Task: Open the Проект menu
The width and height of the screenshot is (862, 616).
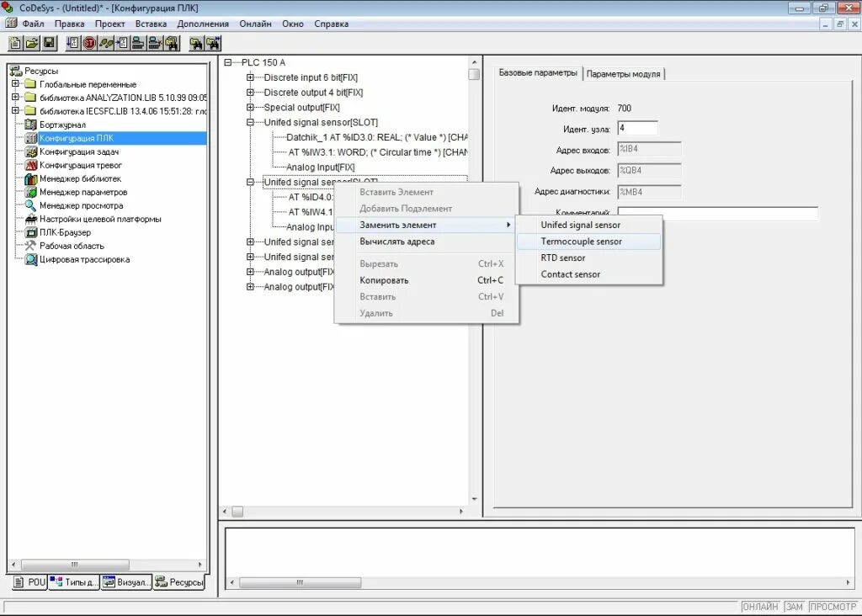Action: coord(109,24)
